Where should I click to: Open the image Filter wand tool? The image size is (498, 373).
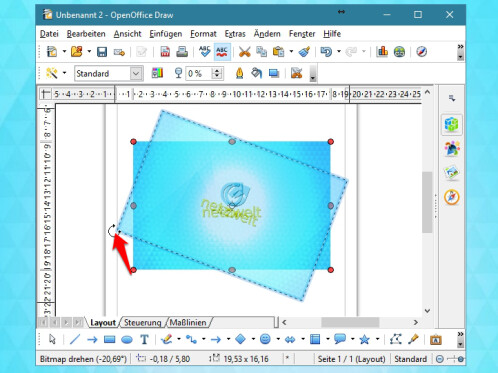52,73
